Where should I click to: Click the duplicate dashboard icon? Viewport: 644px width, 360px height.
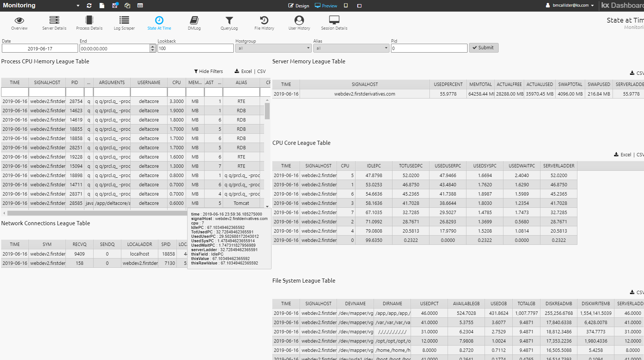click(x=127, y=6)
